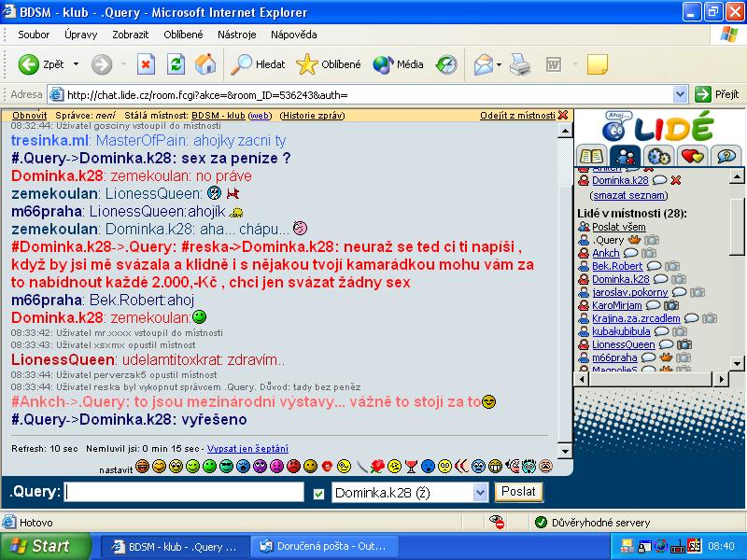Click Vypsat jen šeptání link
This screenshot has width=747, height=560.
(x=247, y=449)
